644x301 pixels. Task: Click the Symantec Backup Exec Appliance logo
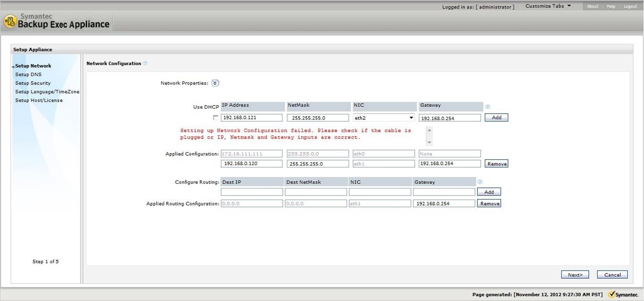57,21
